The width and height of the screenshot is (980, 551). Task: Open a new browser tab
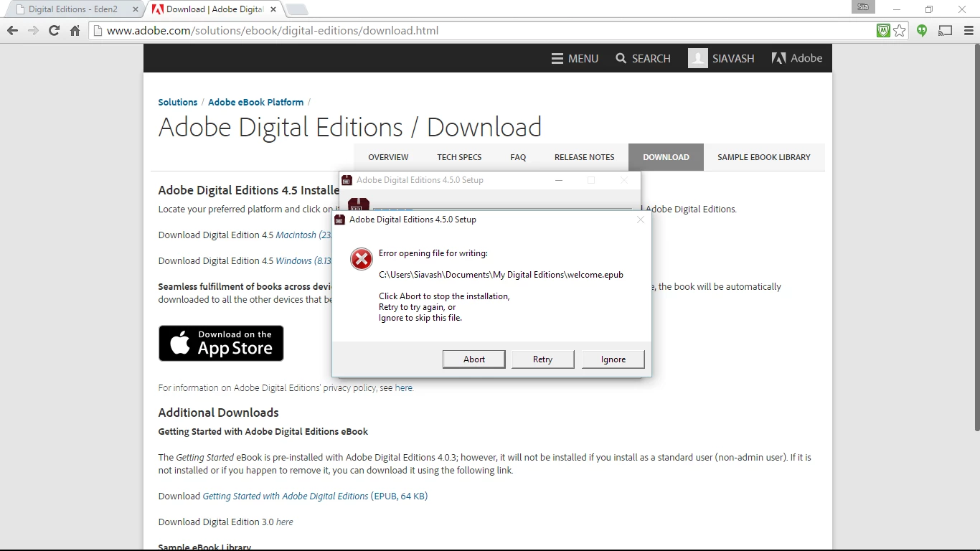[297, 9]
